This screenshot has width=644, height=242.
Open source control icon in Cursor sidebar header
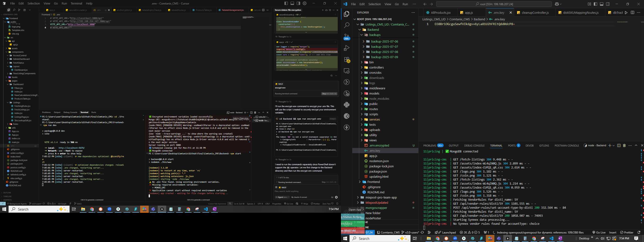click(x=19, y=10)
